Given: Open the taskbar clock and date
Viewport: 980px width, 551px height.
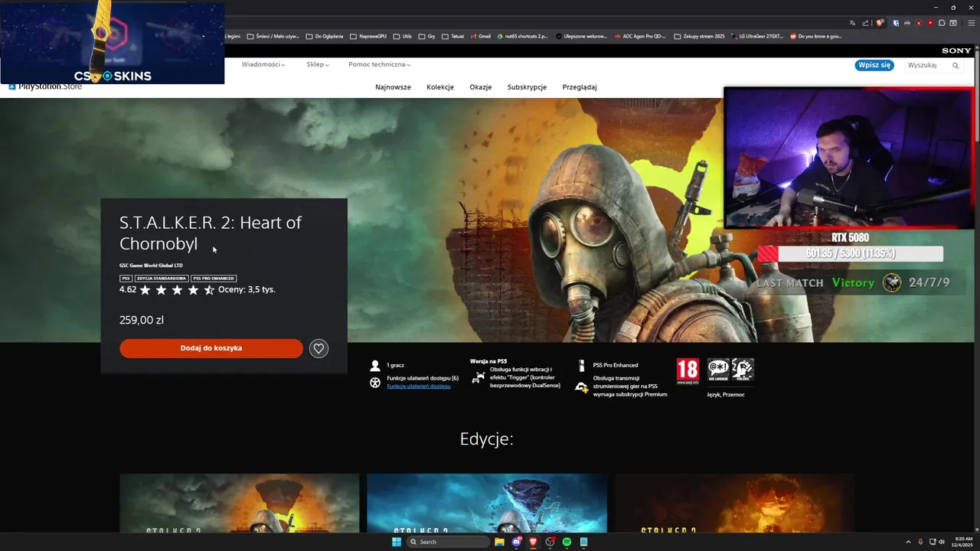Looking at the screenshot, I should pyautogui.click(x=962, y=542).
